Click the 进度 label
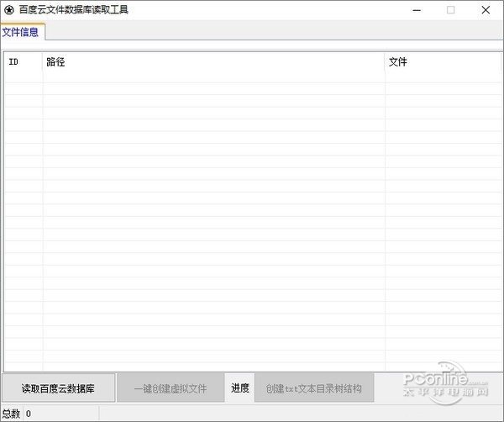 pyautogui.click(x=239, y=388)
